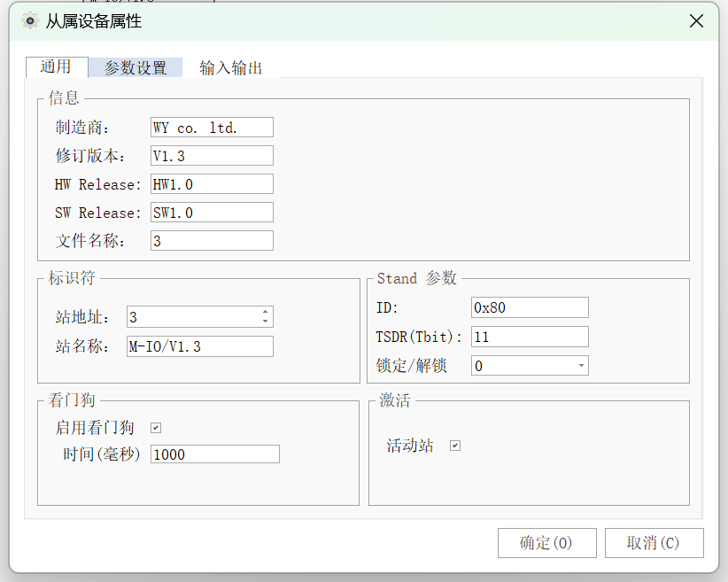Click the 锁定/解锁 label
This screenshot has width=728, height=582.
(411, 366)
